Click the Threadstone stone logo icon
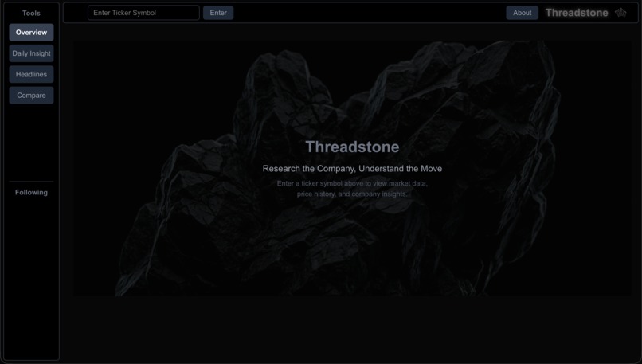 [x=620, y=13]
